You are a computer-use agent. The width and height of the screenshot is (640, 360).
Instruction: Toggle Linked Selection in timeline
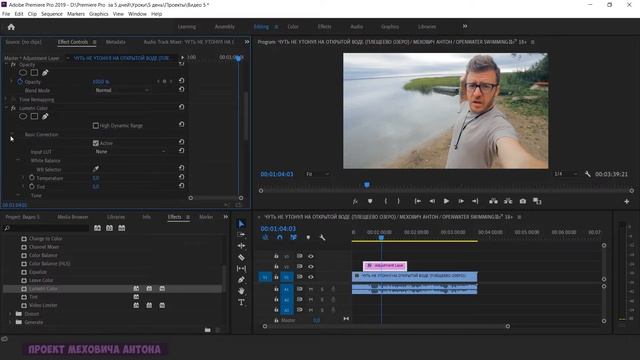(293, 238)
